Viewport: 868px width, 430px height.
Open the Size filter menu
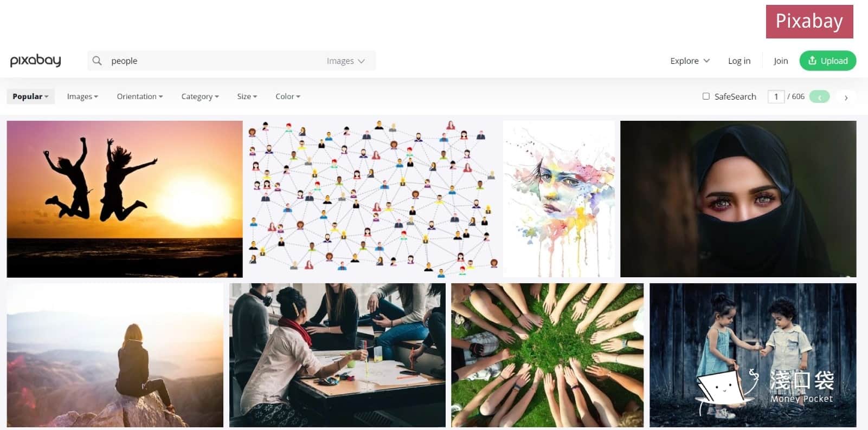[247, 96]
